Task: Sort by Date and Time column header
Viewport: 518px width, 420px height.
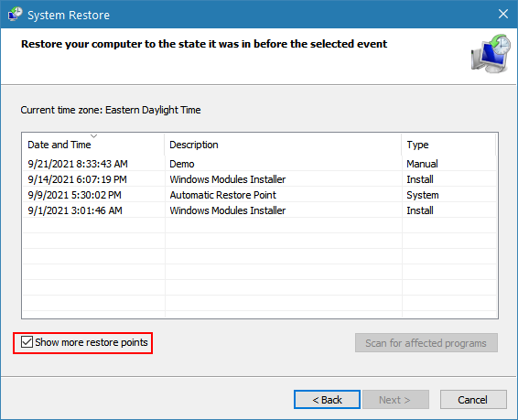Action: click(x=93, y=145)
